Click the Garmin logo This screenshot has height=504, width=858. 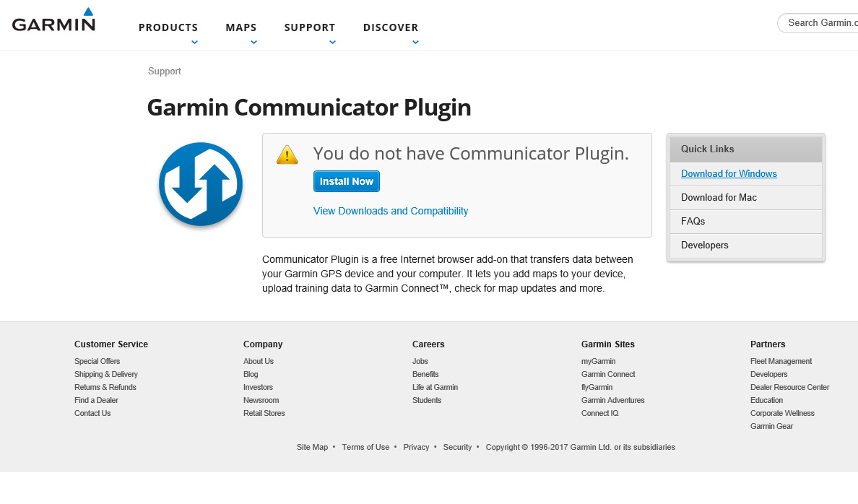tap(53, 19)
